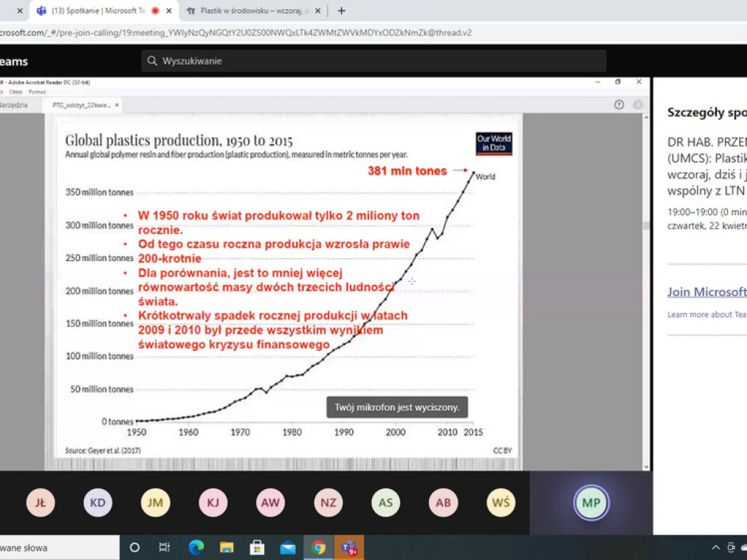The image size is (747, 560).
Task: Select participant avatar KJ
Action: [x=213, y=503]
